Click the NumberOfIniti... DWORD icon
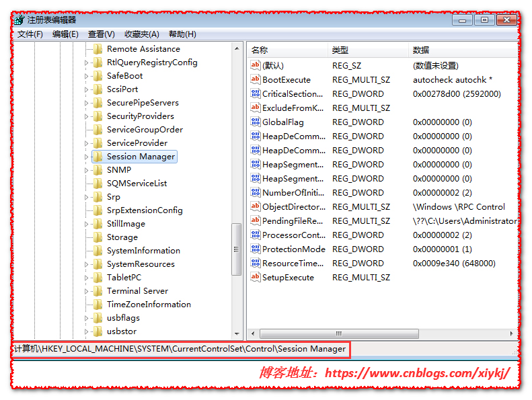This screenshot has height=400, width=532. 255,192
